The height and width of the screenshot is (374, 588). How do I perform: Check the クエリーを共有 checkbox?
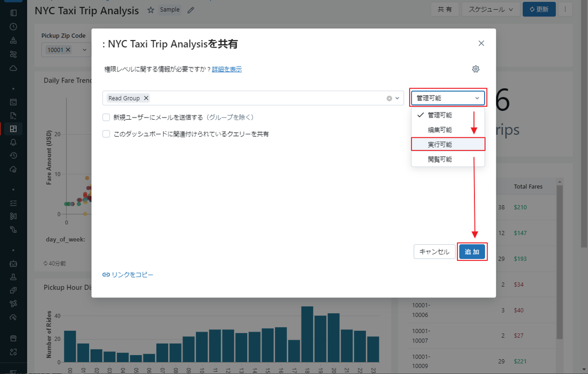tap(106, 134)
